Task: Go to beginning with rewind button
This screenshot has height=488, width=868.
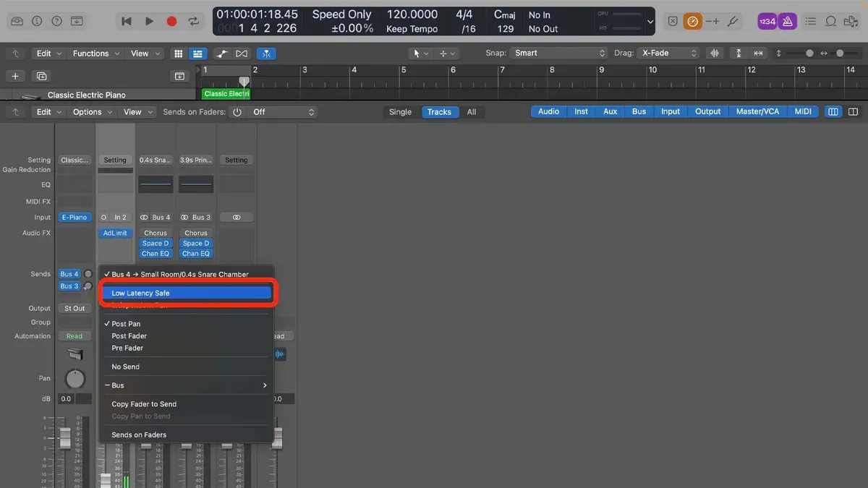Action: coord(127,22)
